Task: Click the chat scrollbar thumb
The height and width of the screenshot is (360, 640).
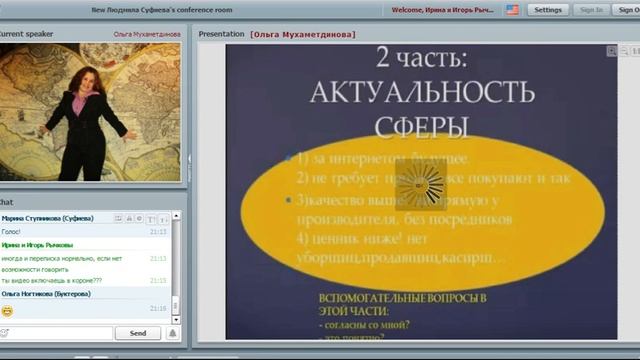Action: pyautogui.click(x=176, y=305)
